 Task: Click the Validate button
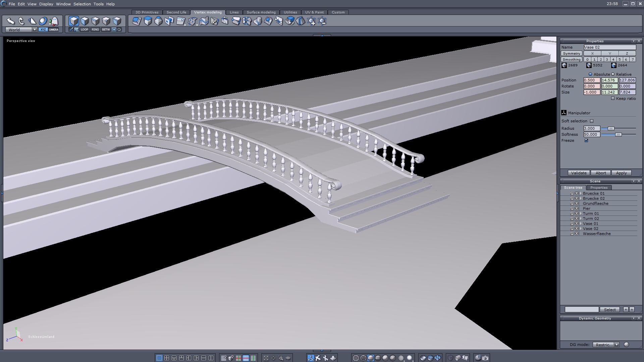click(579, 173)
